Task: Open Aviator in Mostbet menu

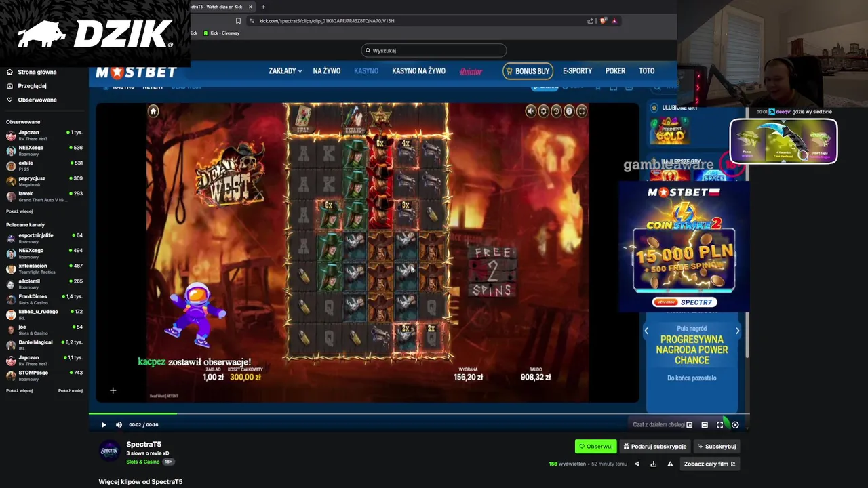Action: 471,71
